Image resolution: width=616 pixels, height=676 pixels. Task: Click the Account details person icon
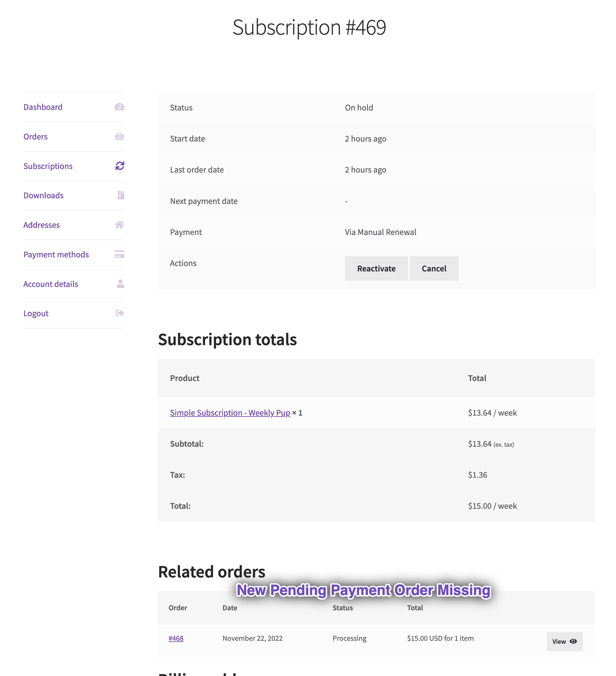coord(120,284)
